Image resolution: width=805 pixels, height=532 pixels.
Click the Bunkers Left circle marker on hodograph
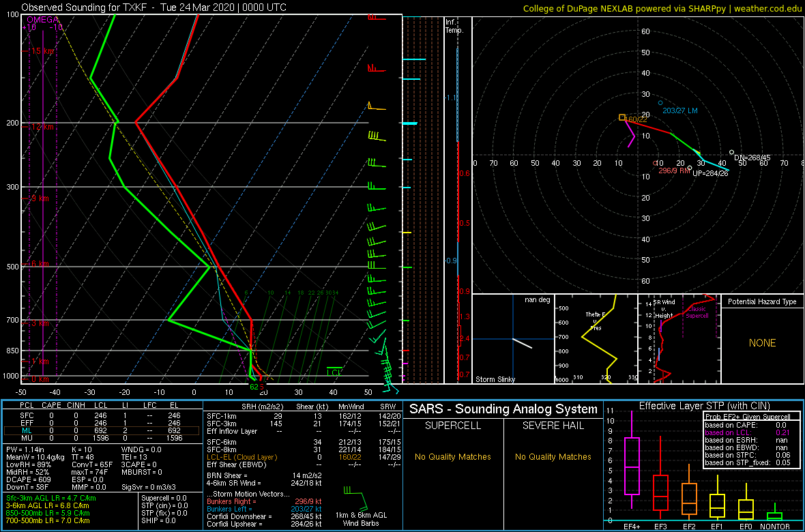pyautogui.click(x=660, y=103)
